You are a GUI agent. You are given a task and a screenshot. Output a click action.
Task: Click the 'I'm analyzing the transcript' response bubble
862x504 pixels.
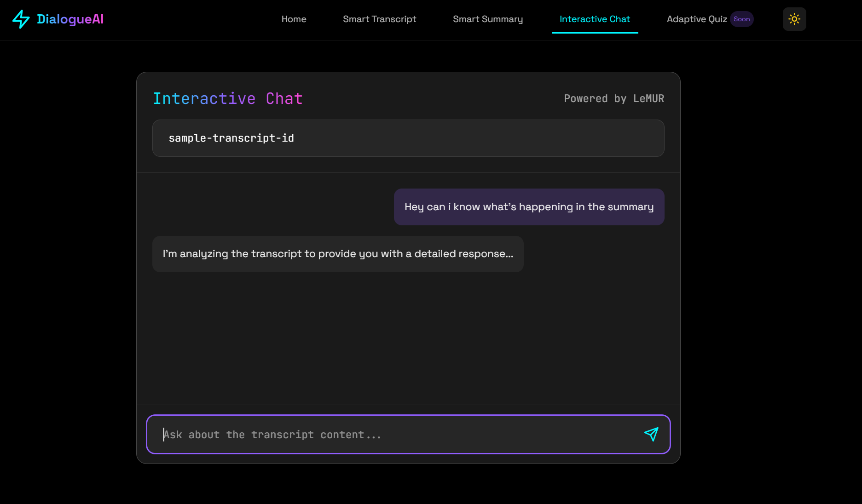(337, 254)
